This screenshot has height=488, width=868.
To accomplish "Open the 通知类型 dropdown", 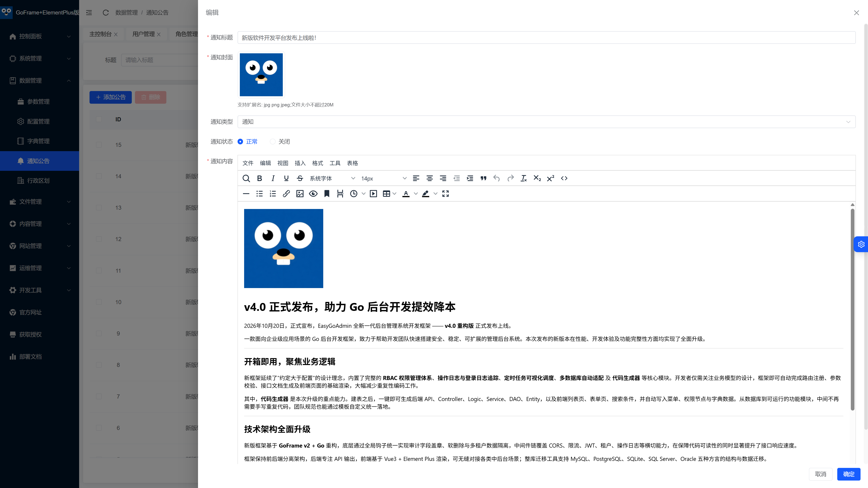I will pos(547,122).
